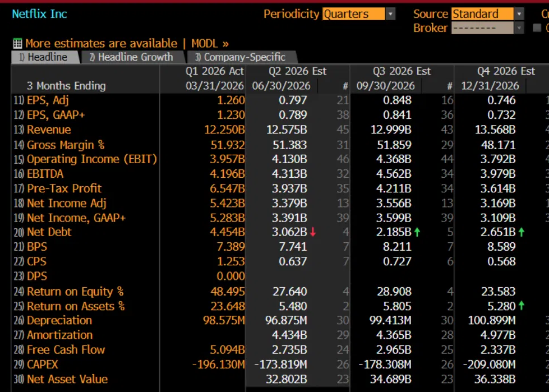Click the 12/31/2026 date header
This screenshot has width=549, height=392.
pos(490,86)
